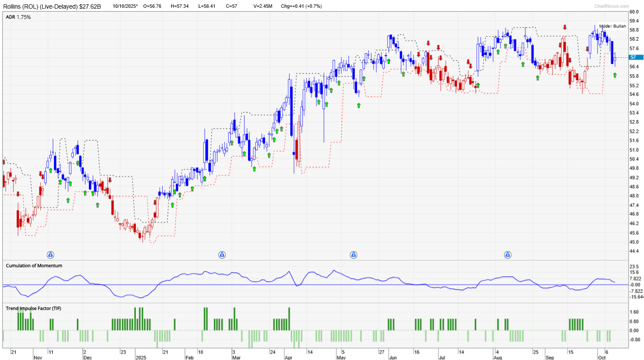Click the dividend money-bag icon near early March
Viewport: 644px width, 360px height.
222,255
